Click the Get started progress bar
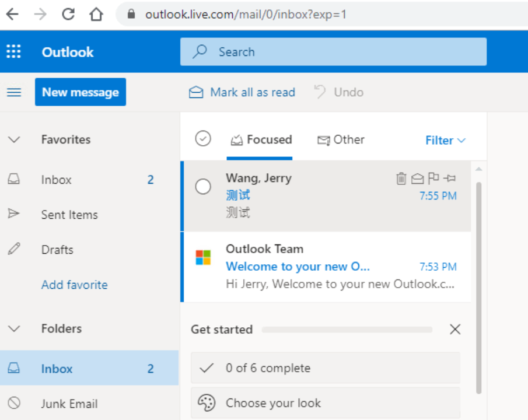 347,330
